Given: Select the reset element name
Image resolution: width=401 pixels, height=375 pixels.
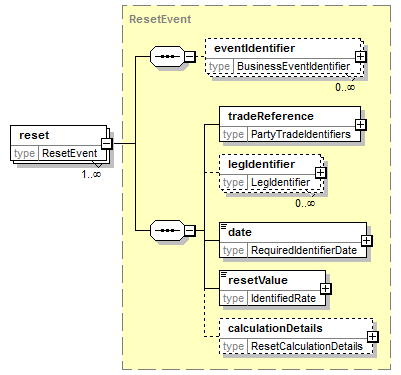Looking at the screenshot, I should 34,135.
